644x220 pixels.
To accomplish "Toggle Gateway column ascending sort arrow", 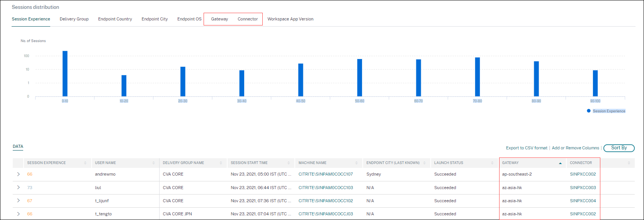I will click(560, 163).
